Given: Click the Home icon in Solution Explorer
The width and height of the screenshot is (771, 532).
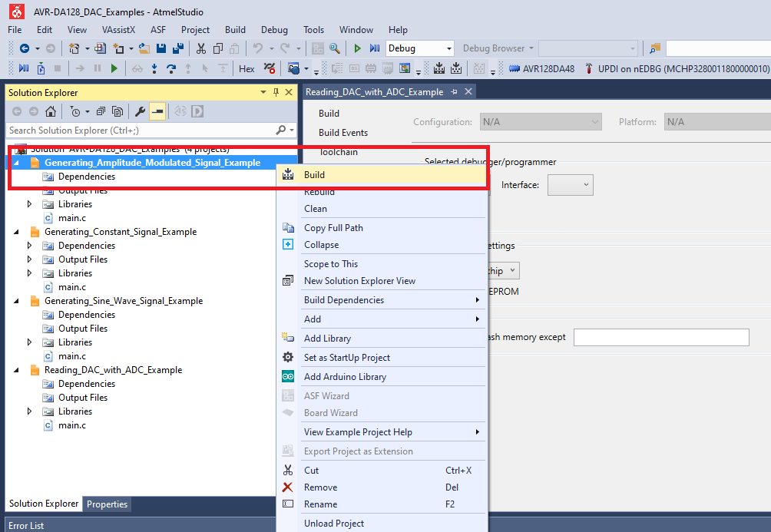Looking at the screenshot, I should (x=51, y=111).
